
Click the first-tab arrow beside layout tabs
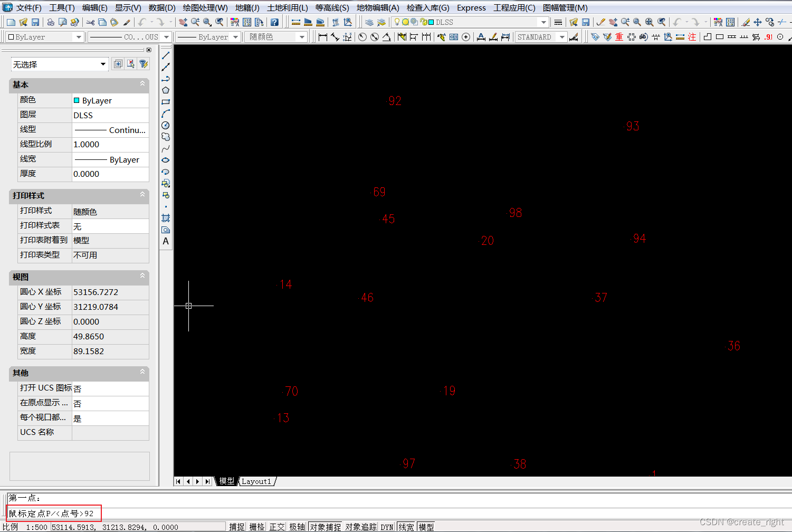tap(178, 481)
